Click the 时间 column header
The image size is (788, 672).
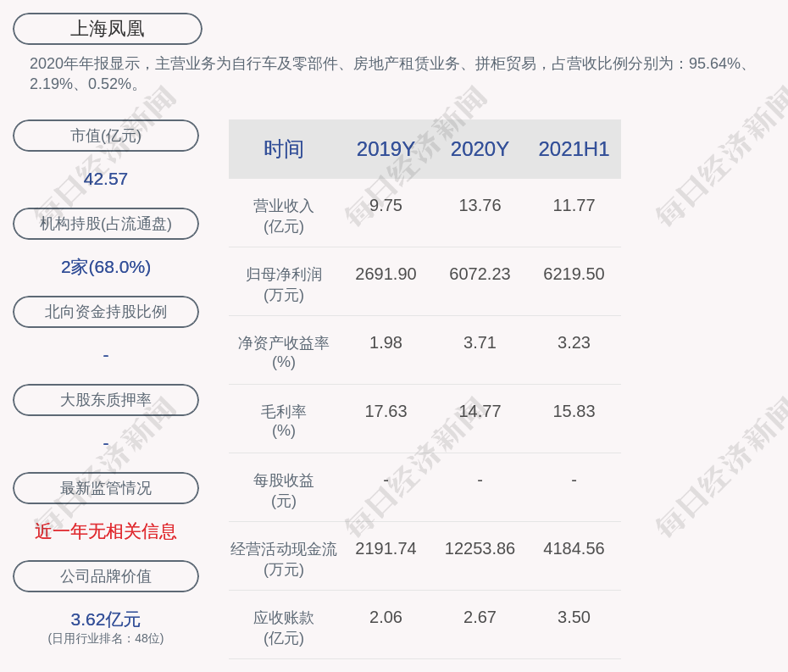pyautogui.click(x=284, y=149)
